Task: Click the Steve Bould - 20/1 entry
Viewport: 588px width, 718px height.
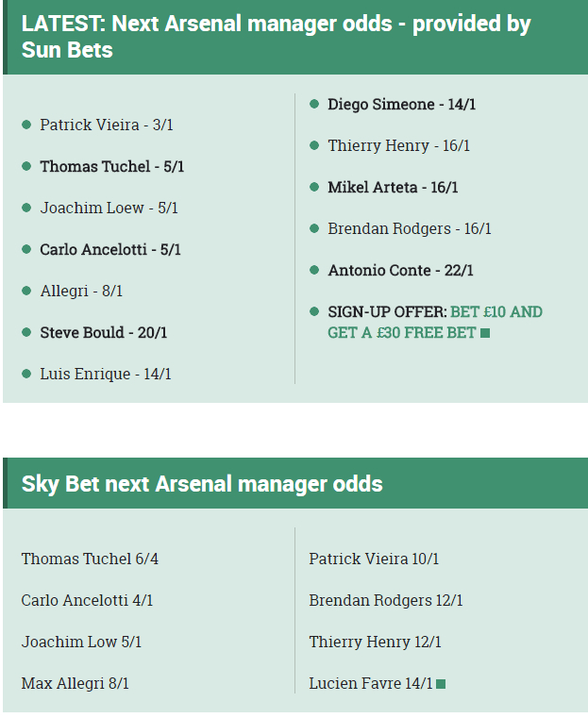Action: point(103,333)
